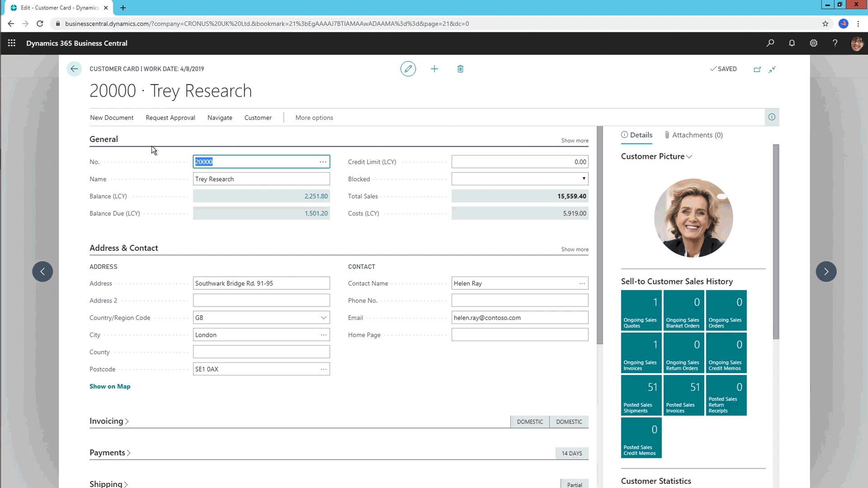Click More options in action bar
This screenshot has height=488, width=868.
[314, 117]
